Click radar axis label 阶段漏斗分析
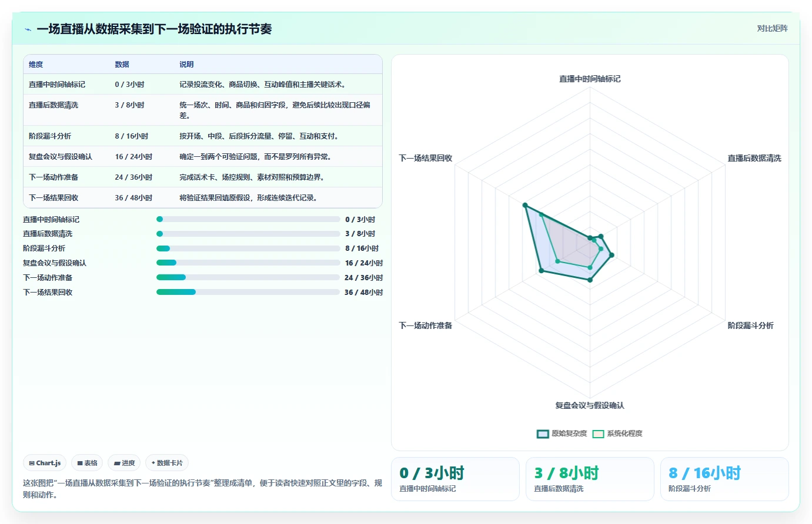Screen dimensions: 812x524 click(x=750, y=325)
